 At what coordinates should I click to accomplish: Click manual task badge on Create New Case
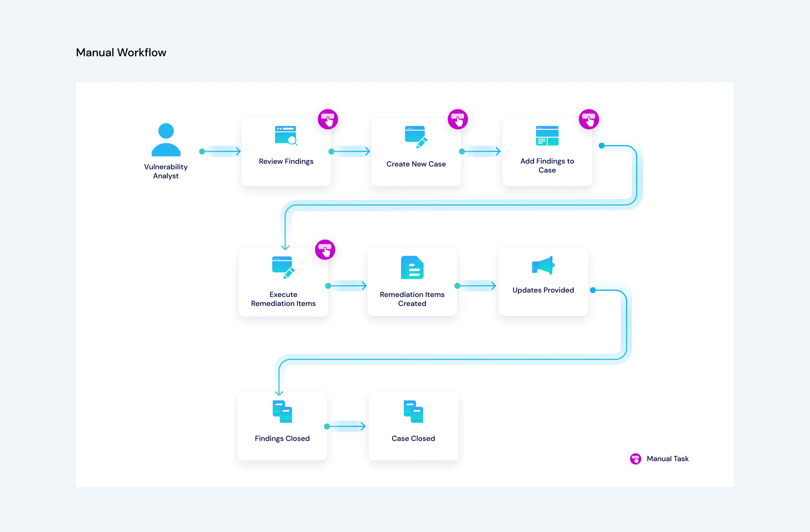click(457, 120)
